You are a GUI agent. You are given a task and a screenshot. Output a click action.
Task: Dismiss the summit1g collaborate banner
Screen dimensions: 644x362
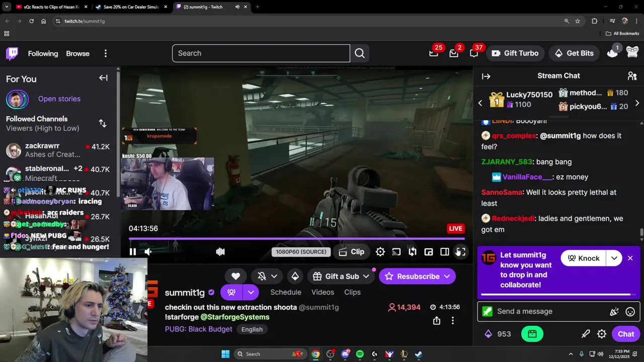[x=630, y=258]
